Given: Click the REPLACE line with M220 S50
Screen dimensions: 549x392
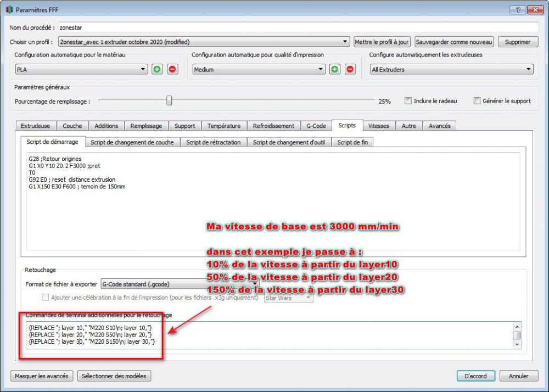Looking at the screenshot, I should tap(91, 334).
